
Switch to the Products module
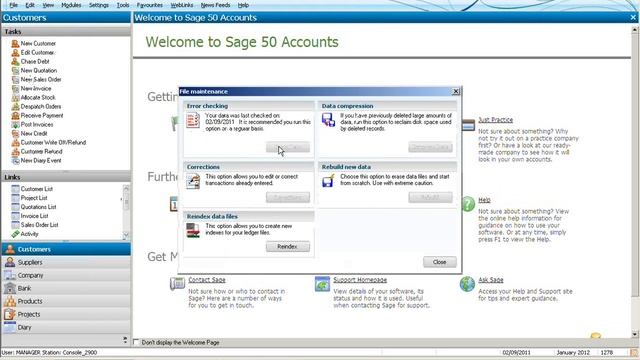(x=66, y=301)
